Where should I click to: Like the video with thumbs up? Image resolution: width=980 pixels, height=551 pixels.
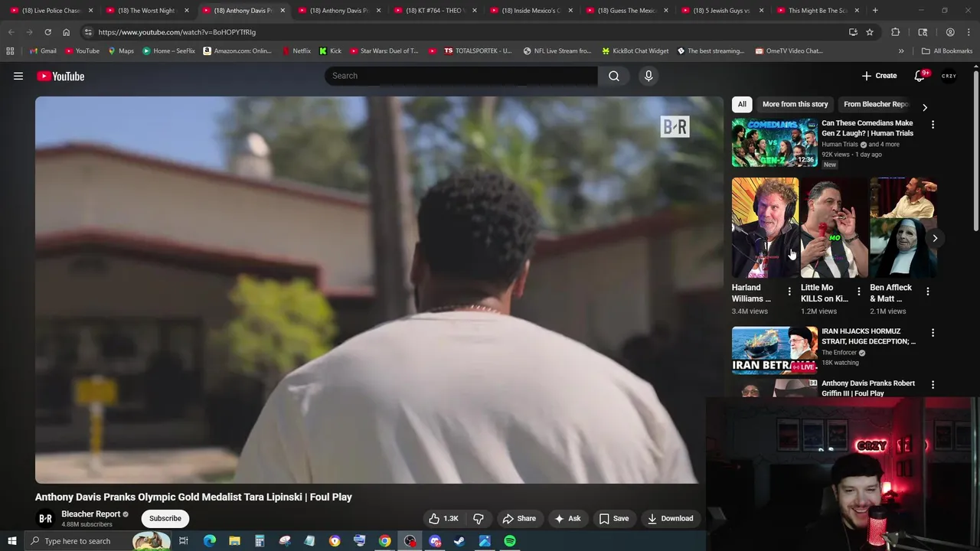point(443,518)
